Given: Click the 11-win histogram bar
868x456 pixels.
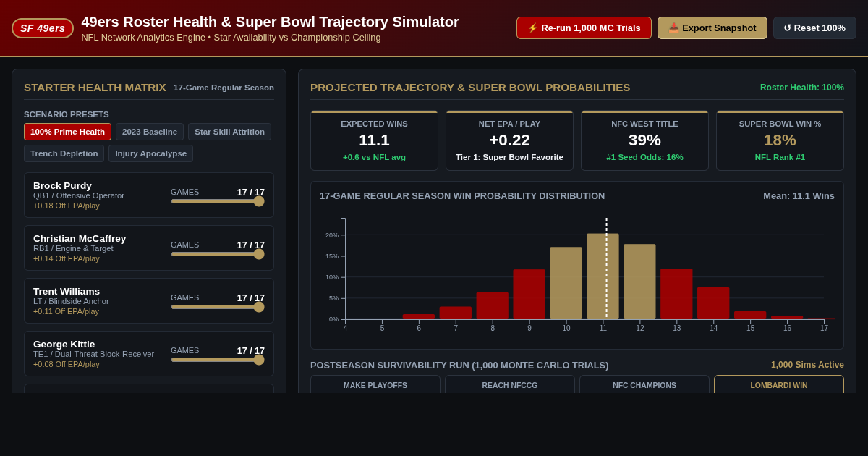Looking at the screenshot, I should click(x=603, y=276).
